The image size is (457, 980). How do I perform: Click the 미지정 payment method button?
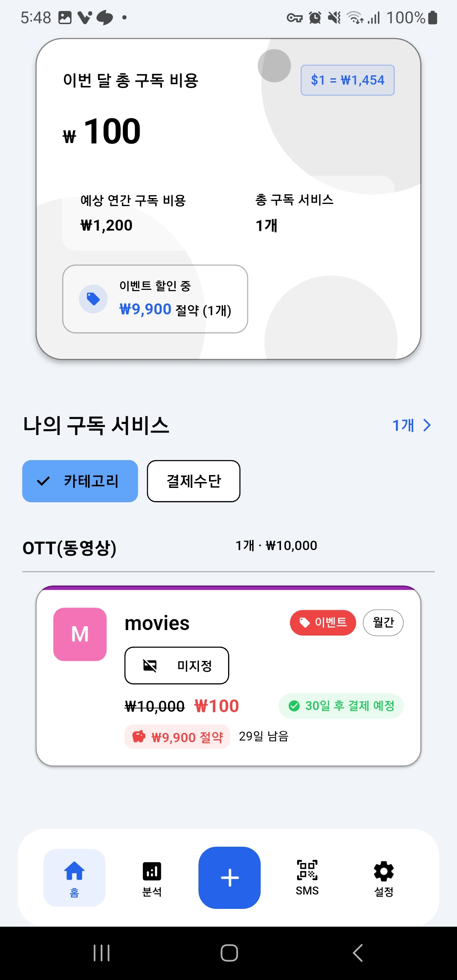click(176, 665)
